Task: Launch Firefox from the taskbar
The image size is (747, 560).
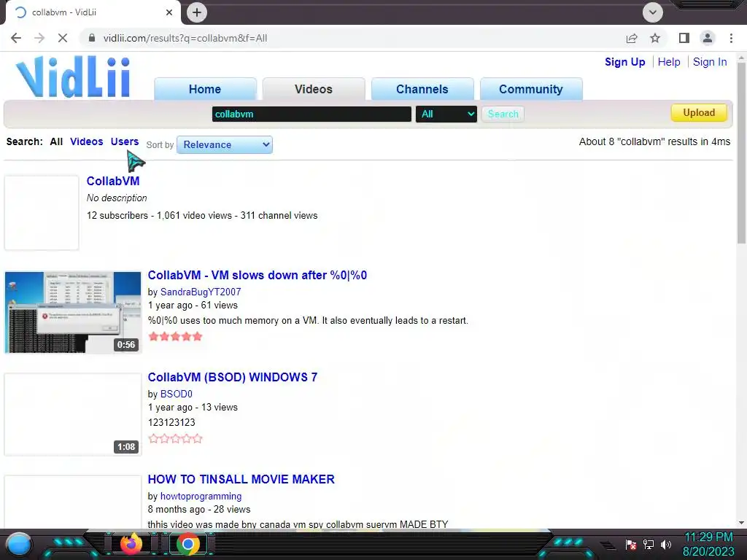Action: (131, 544)
